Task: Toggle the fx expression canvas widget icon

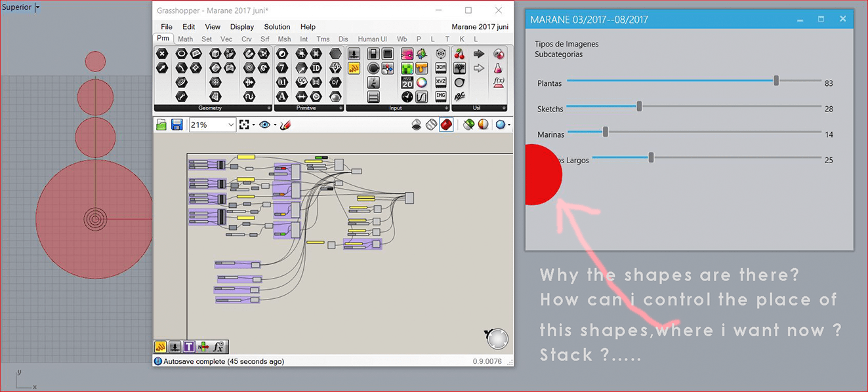Action: [x=219, y=347]
